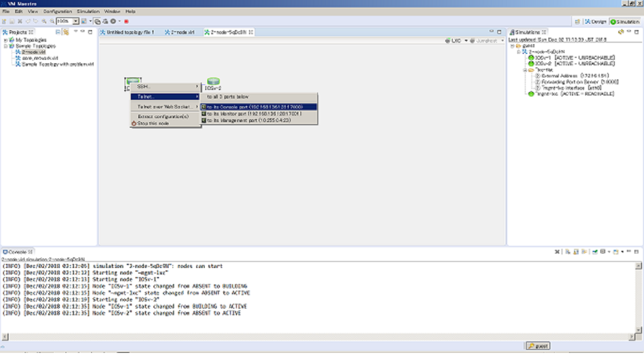Select telnet to its Monitor port
The image size is (644, 362).
click(x=259, y=114)
